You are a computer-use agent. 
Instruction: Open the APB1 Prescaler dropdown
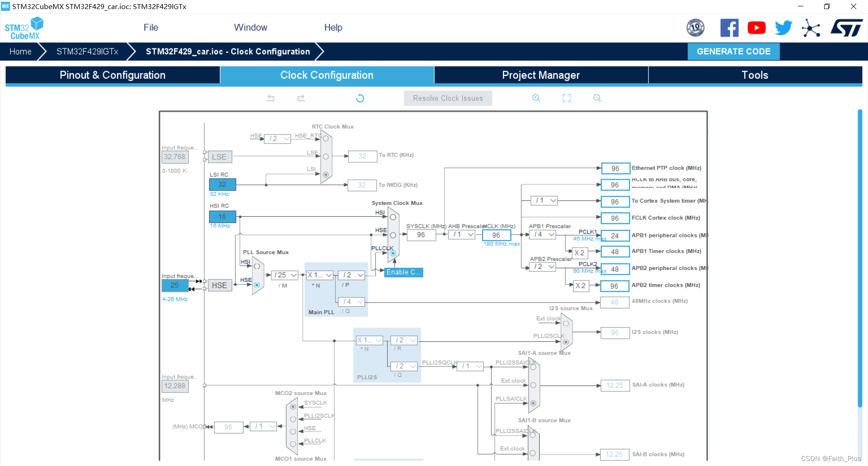[543, 234]
